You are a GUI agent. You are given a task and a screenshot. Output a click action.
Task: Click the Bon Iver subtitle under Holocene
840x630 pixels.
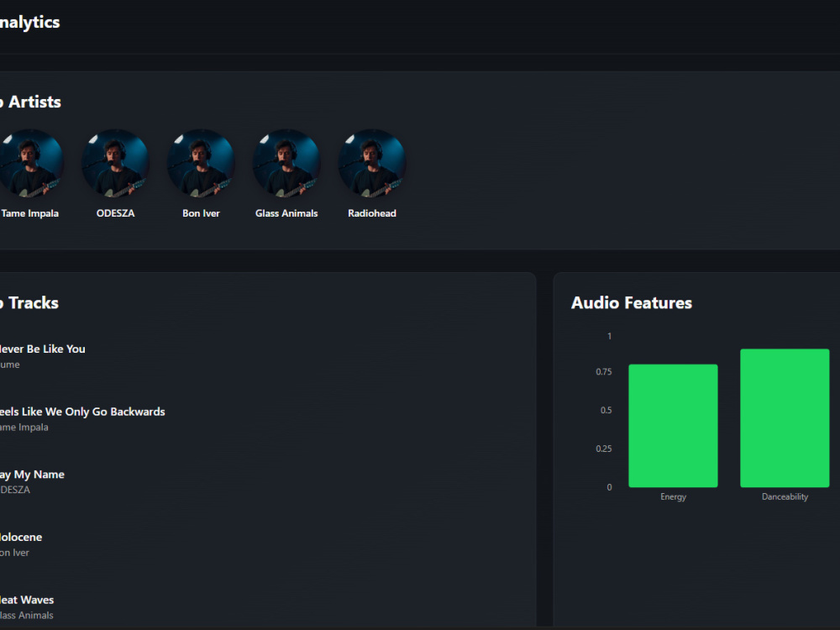14,553
